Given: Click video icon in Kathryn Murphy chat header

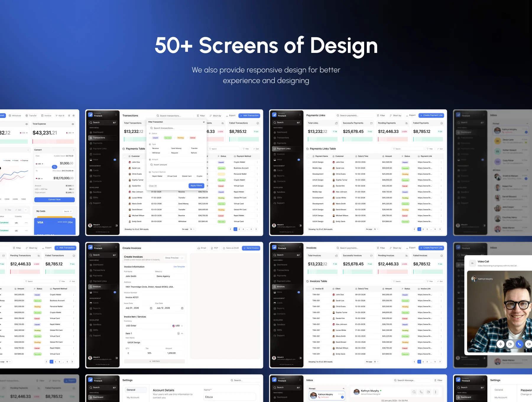Looking at the screenshot, I should [428, 392].
